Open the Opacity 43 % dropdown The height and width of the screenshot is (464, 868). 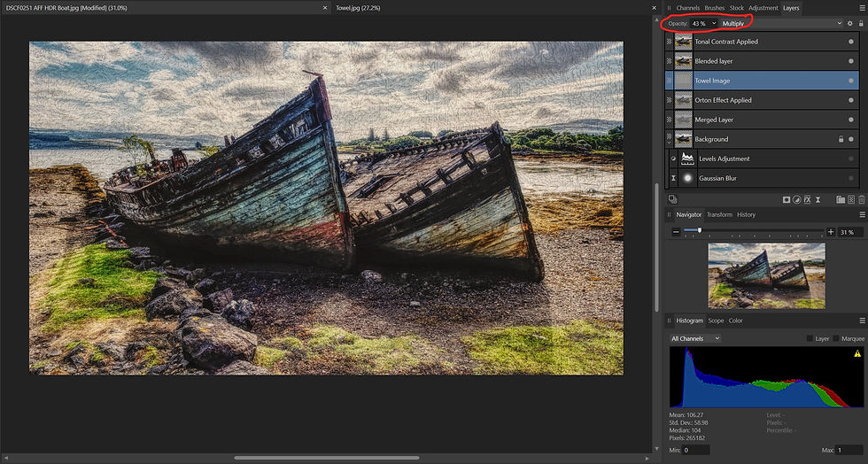click(714, 23)
